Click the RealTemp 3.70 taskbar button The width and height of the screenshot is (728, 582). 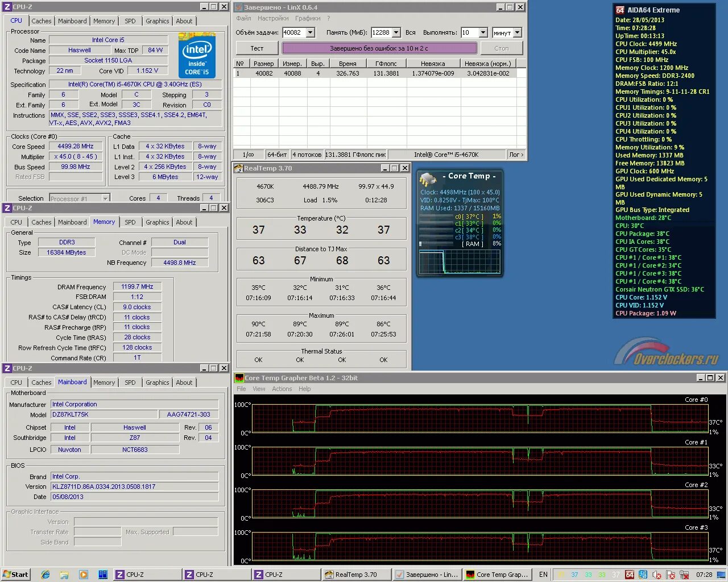coord(357,575)
